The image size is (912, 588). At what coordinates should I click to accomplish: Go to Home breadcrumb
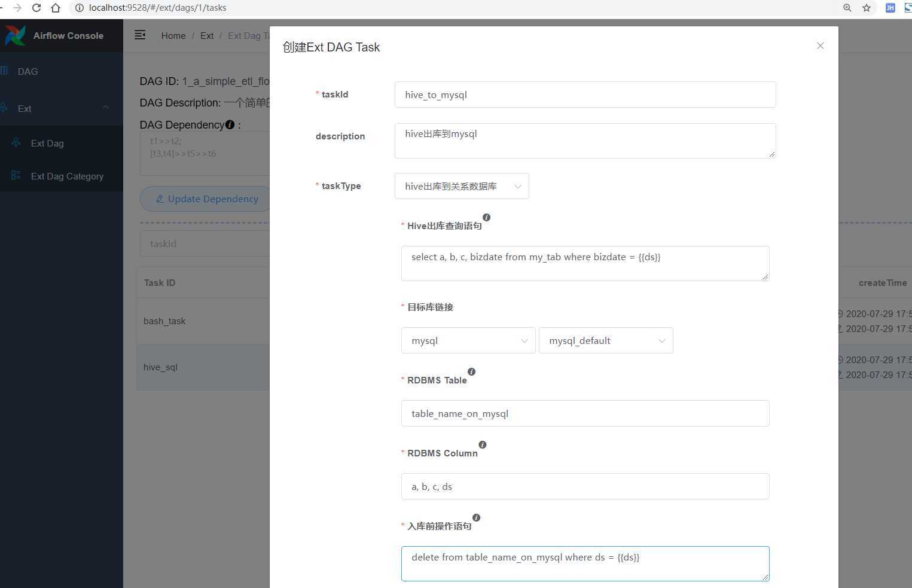(173, 35)
